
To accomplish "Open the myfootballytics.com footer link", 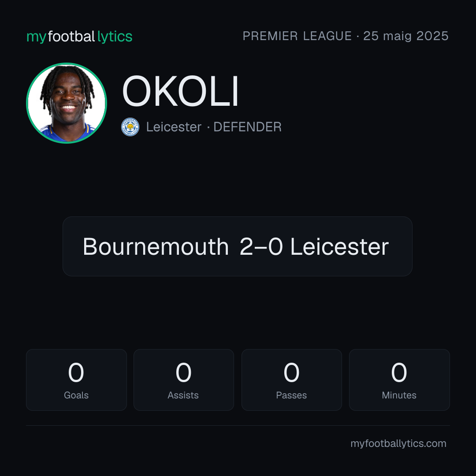I will 398,443.
